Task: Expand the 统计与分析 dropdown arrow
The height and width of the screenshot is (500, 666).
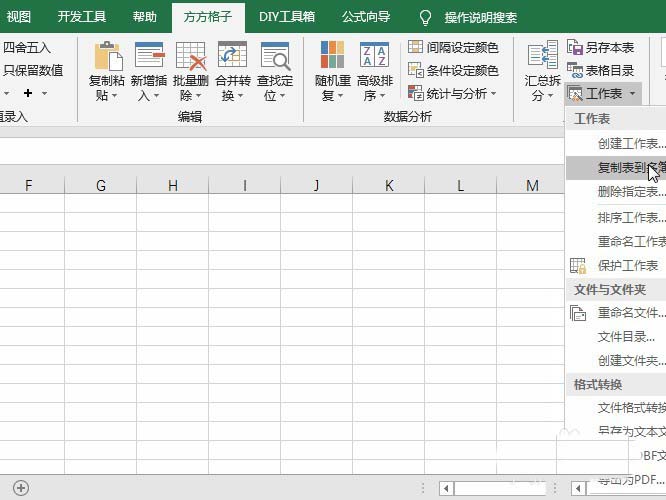Action: click(494, 93)
